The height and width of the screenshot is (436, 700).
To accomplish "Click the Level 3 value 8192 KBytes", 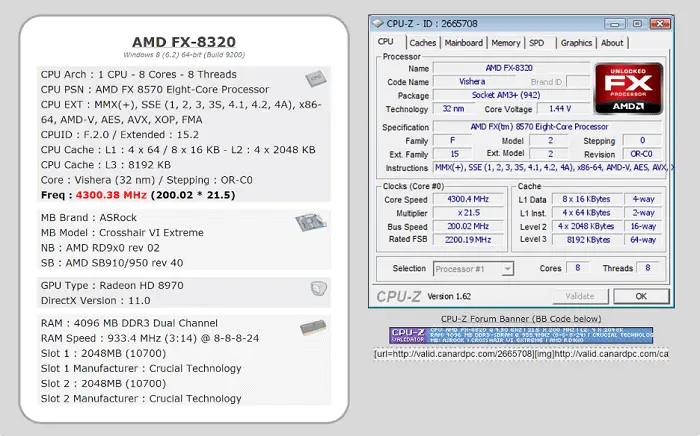I will point(586,240).
